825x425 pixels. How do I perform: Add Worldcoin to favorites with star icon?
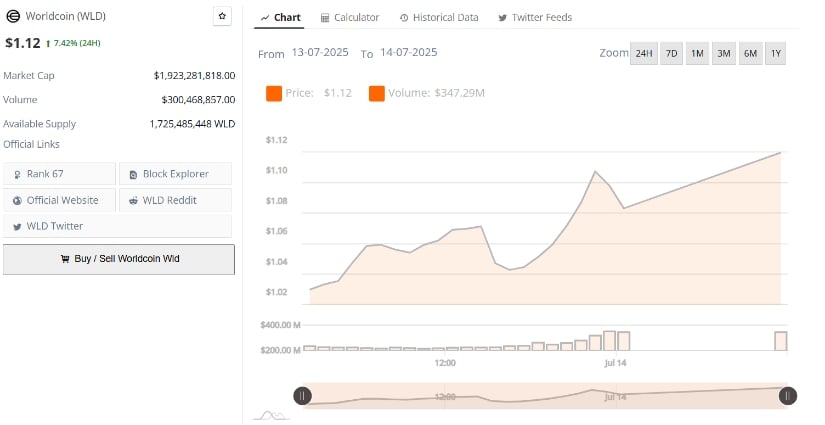click(222, 16)
